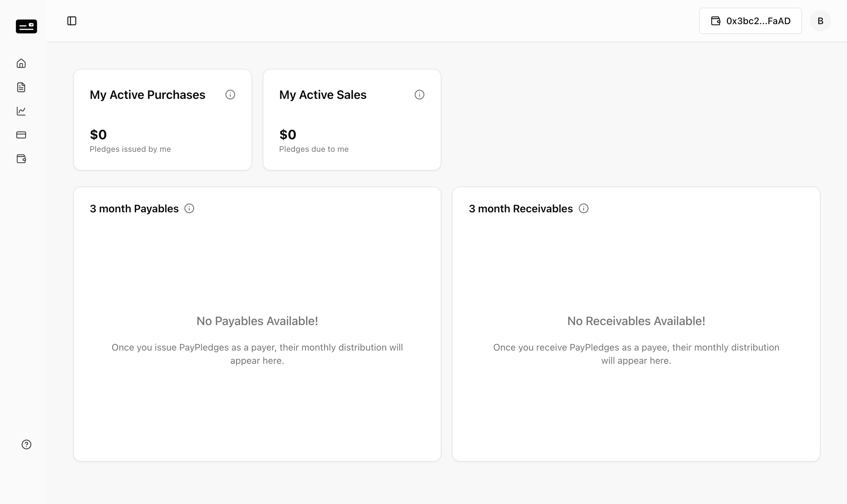Viewport: 847px width, 504px height.
Task: Click the Pledges due to me text
Action: [314, 149]
